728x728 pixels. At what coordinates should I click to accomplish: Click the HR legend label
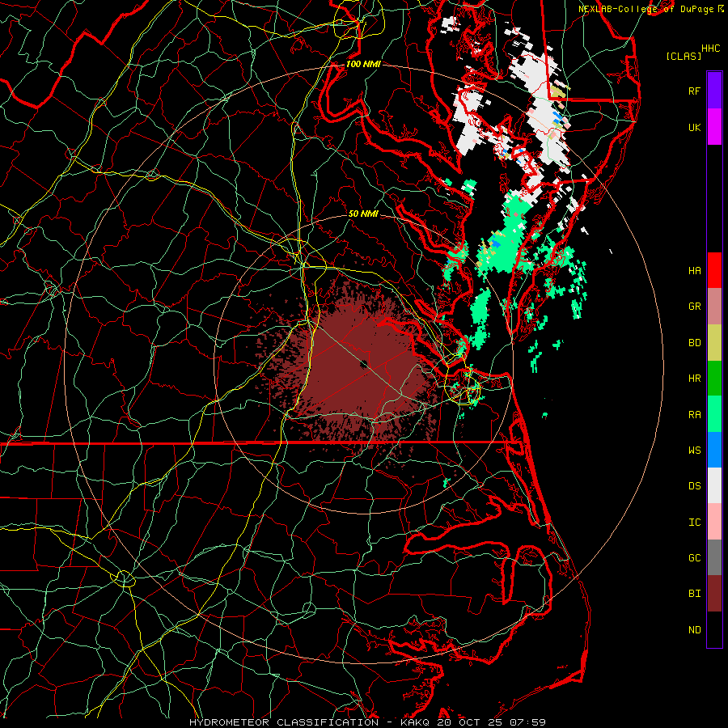(695, 379)
